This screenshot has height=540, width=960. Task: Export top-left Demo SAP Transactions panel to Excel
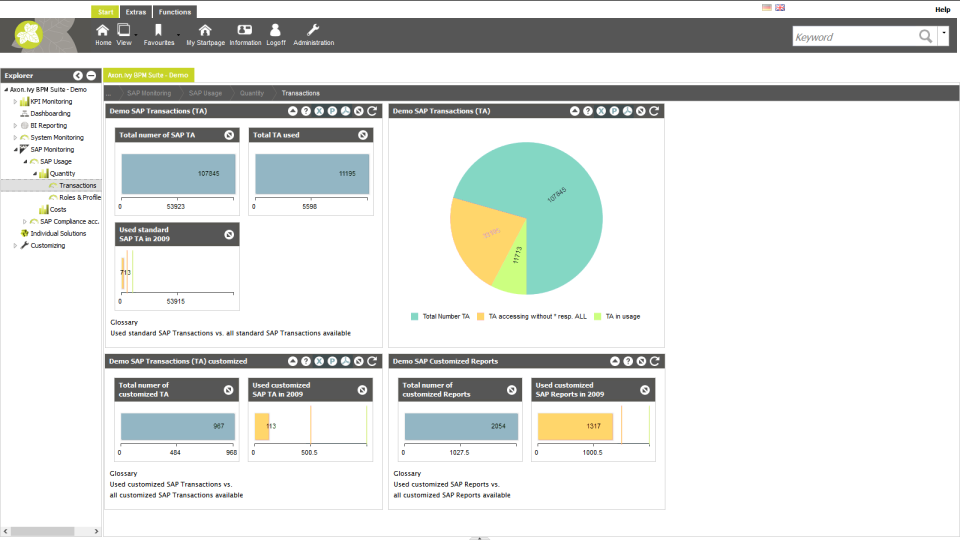(x=319, y=111)
